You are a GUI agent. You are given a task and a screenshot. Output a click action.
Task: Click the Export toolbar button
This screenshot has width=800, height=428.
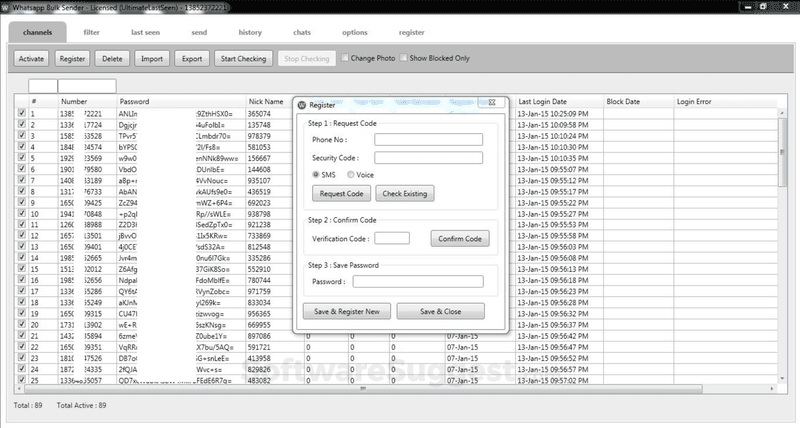coord(191,59)
